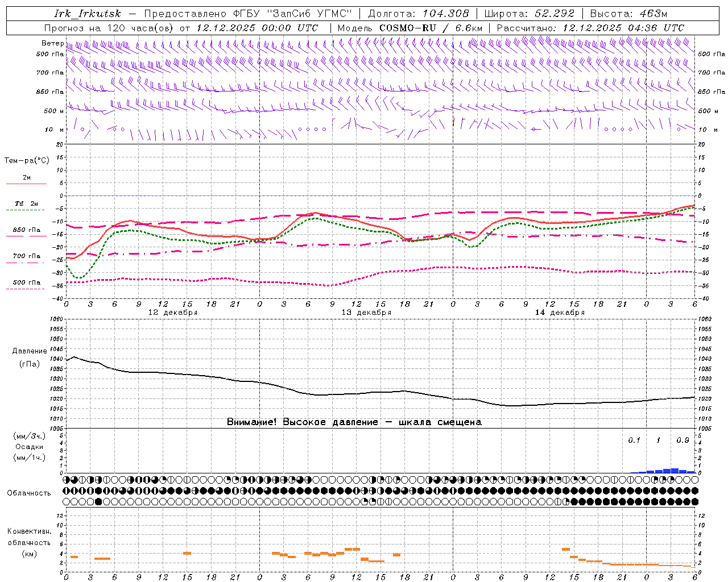The height and width of the screenshot is (582, 728).
Task: Click the orange convective bar at 15h 12 декабря
Action: 187,553
